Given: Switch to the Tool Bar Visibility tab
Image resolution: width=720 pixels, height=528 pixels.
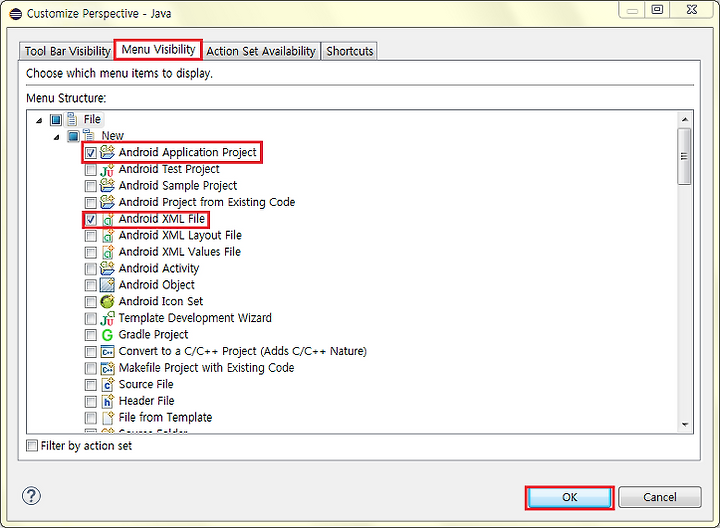Looking at the screenshot, I should point(68,51).
